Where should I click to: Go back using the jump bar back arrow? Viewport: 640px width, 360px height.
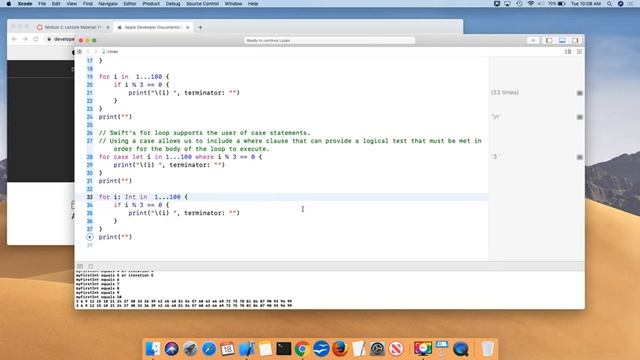(x=88, y=52)
